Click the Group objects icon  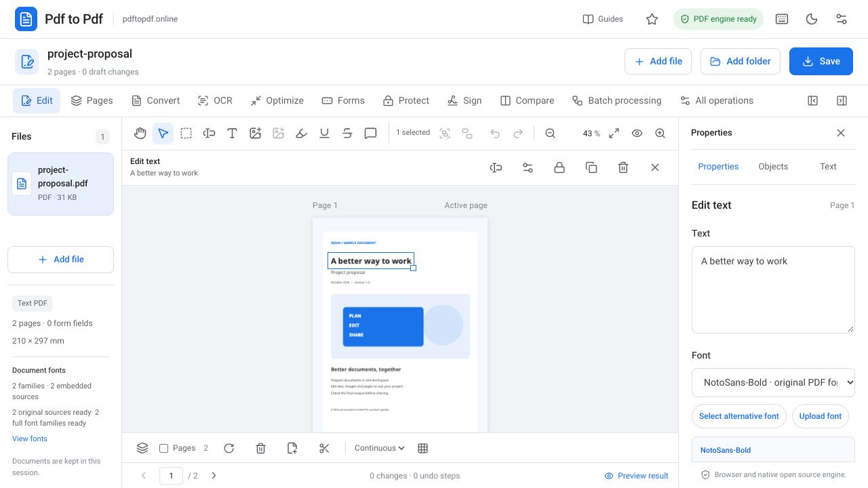coord(445,134)
